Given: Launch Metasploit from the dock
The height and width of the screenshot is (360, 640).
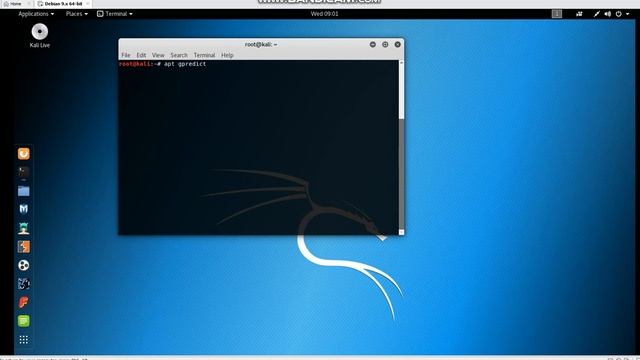Looking at the screenshot, I should coord(24,209).
